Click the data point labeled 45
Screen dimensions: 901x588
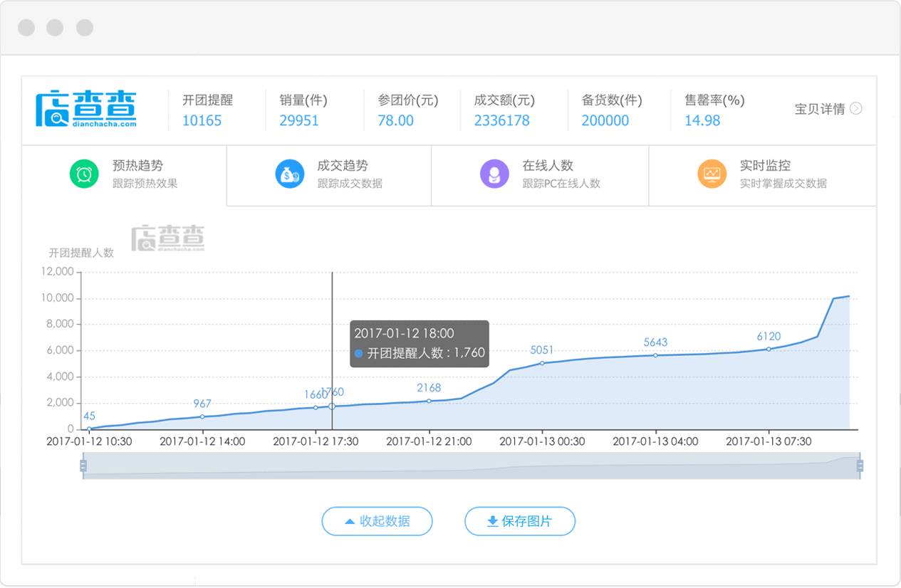(89, 429)
